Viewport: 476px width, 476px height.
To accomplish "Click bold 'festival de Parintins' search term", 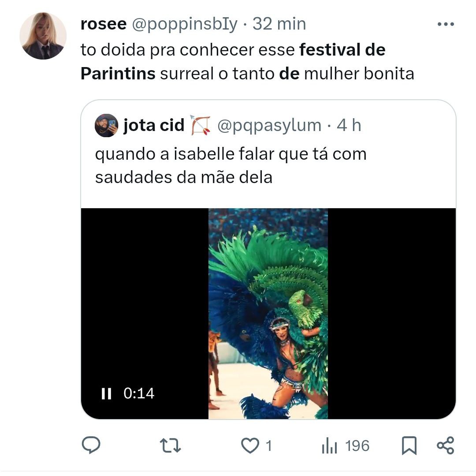I will pos(233,62).
